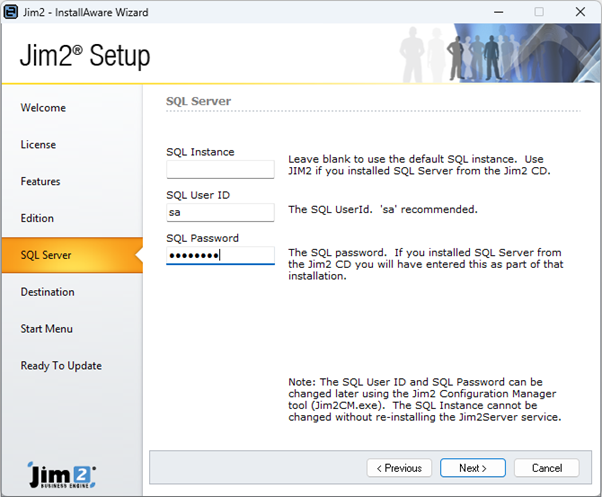Image resolution: width=602 pixels, height=497 pixels.
Task: Click the 'SQL Password' label
Action: point(202,238)
